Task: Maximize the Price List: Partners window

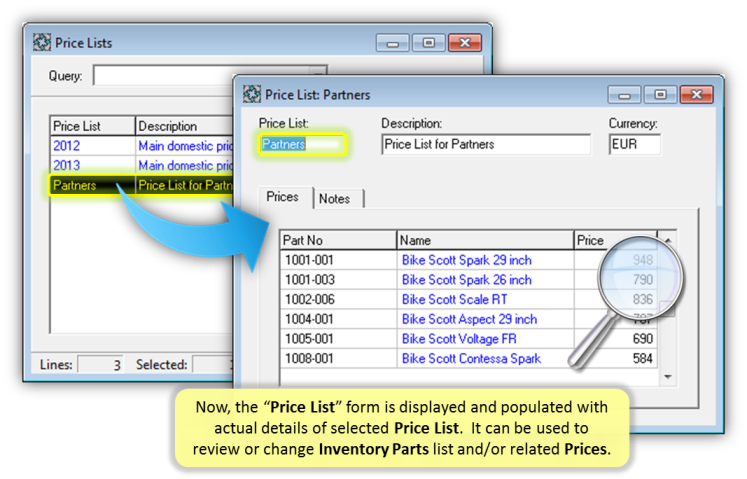Action: [659, 95]
